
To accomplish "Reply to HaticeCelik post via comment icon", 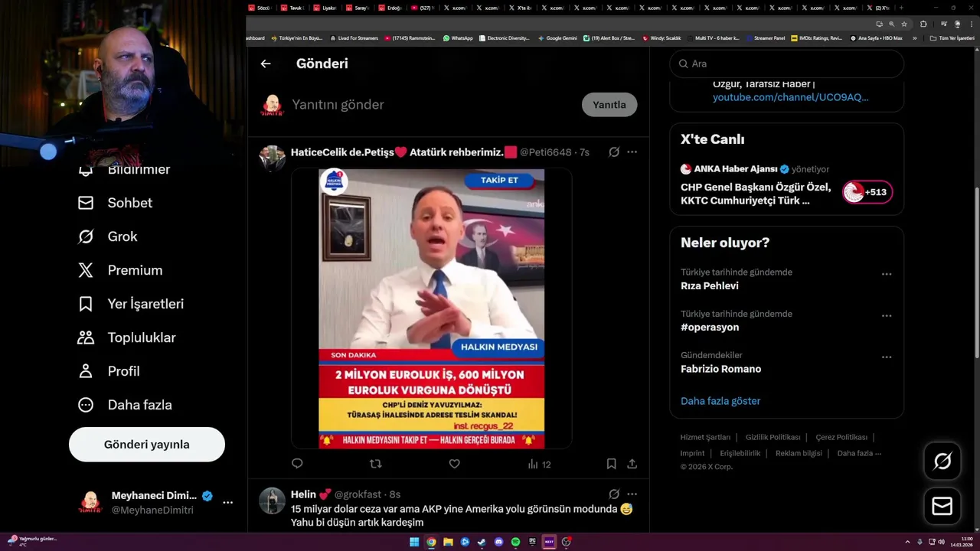I will click(298, 464).
